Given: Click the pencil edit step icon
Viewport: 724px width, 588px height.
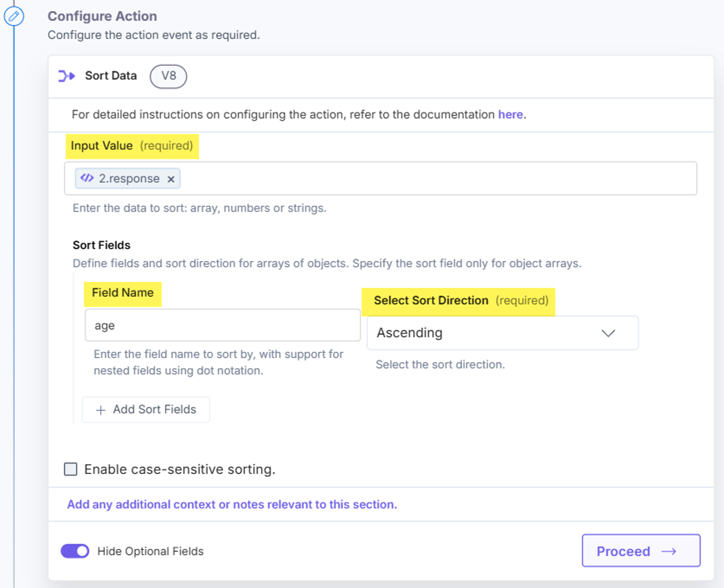Looking at the screenshot, I should [x=14, y=16].
